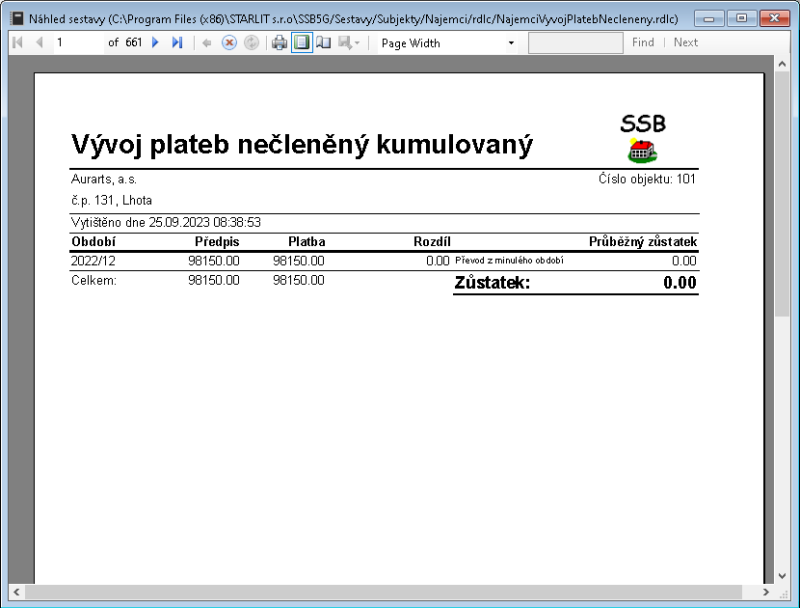Open the Print dialog

point(281,42)
